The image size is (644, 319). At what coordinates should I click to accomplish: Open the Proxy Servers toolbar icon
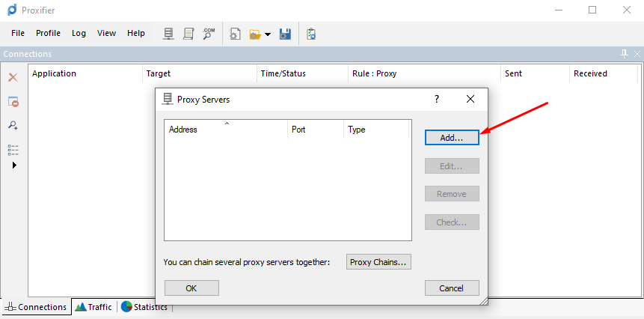coord(168,34)
